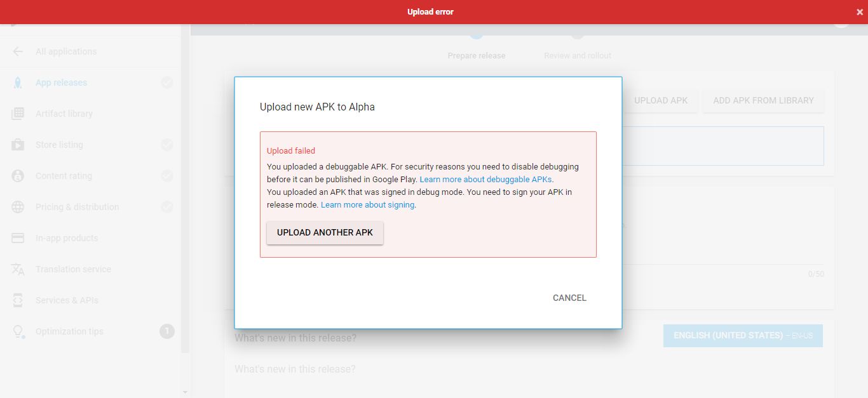Screen dimensions: 868x398
Task: Click the Review and rollout step
Action: tap(578, 56)
